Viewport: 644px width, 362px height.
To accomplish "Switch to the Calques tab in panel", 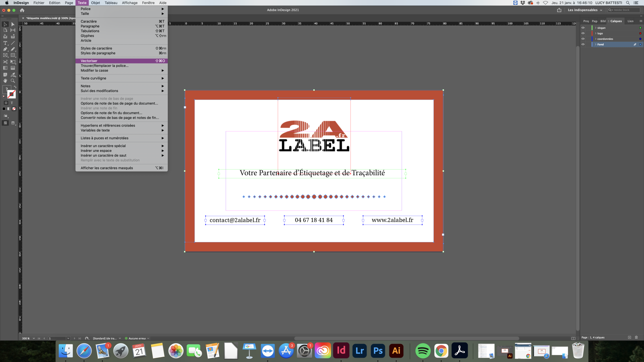I will click(x=616, y=21).
